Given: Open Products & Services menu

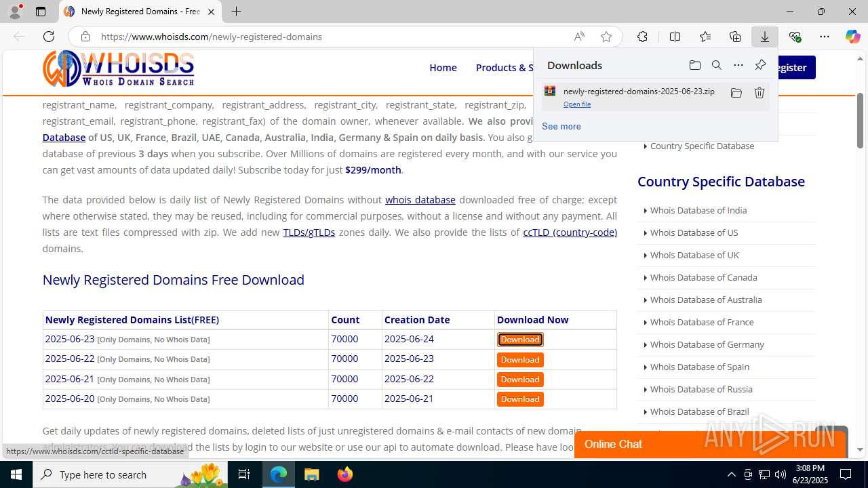Looking at the screenshot, I should [505, 67].
